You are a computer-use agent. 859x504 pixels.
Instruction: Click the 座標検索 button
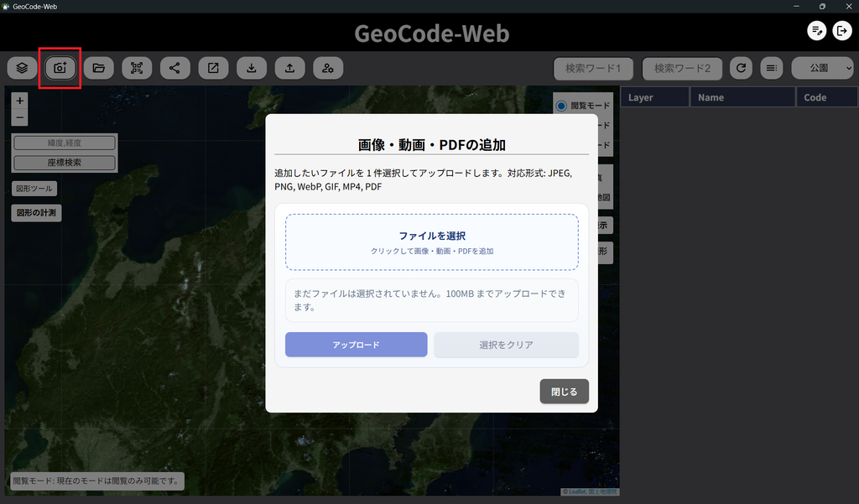[x=65, y=163]
